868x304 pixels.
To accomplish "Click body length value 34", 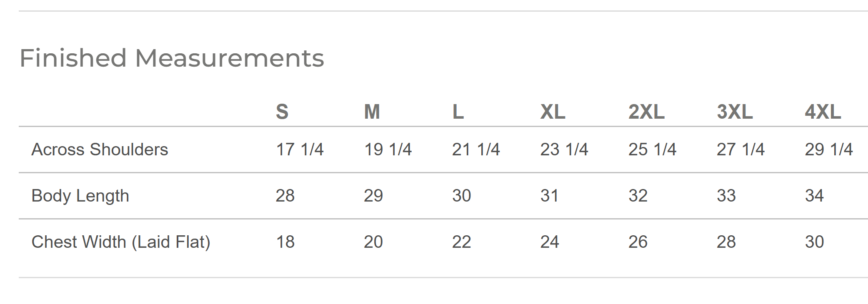I will coord(814,196).
